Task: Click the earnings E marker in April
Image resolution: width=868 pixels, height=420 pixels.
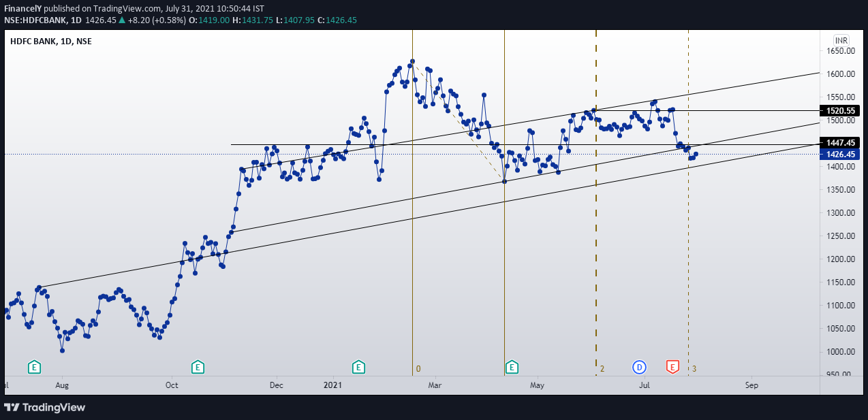Action: point(512,368)
